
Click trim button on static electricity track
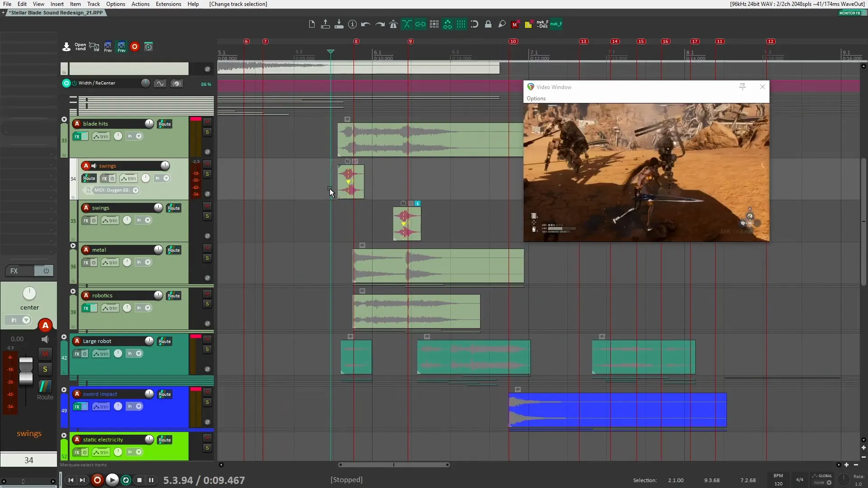(101, 452)
